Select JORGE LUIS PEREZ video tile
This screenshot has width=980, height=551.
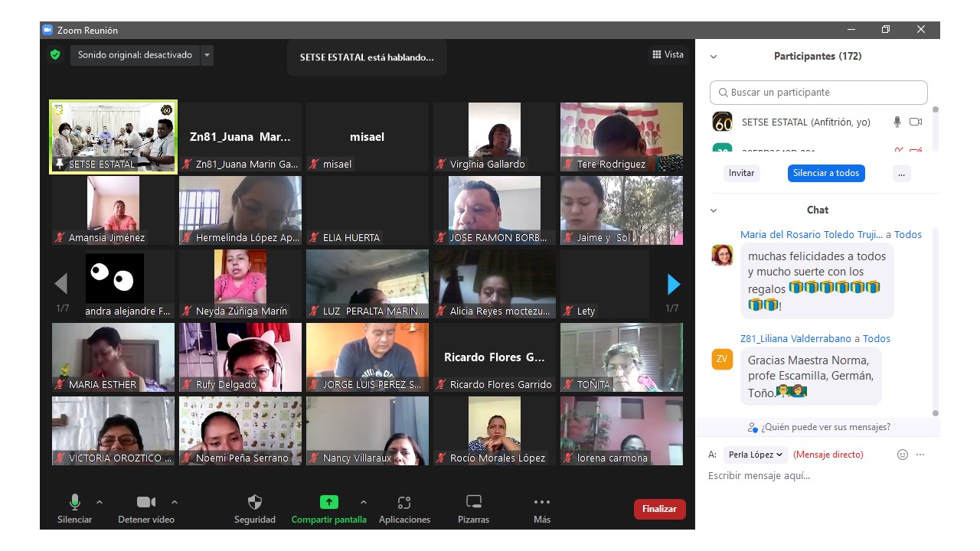tap(367, 357)
